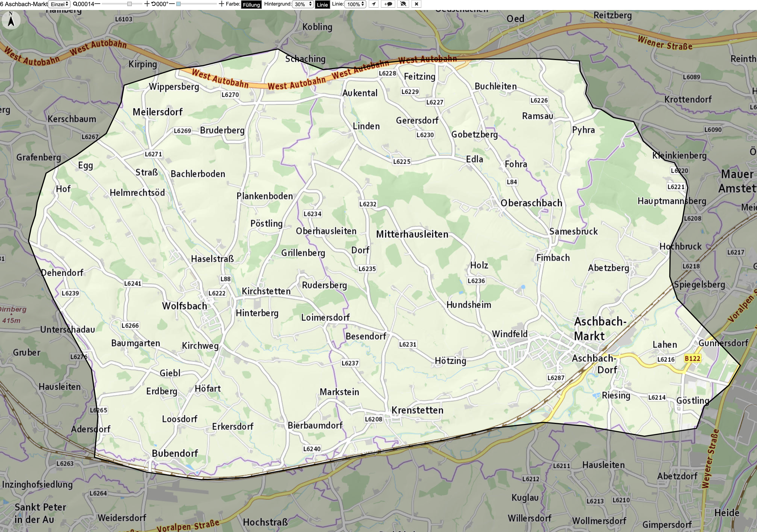Click the north compass arrow icon
757x532 pixels.
(x=11, y=20)
